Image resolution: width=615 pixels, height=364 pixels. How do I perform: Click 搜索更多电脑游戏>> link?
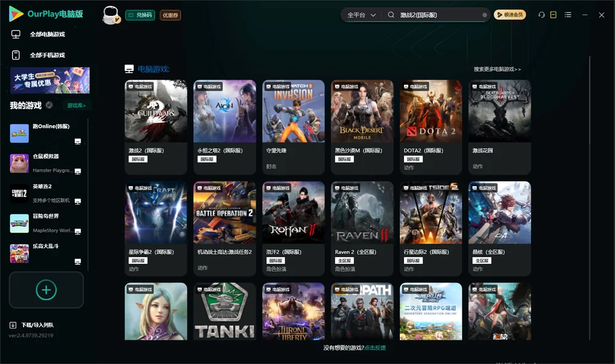tap(497, 69)
